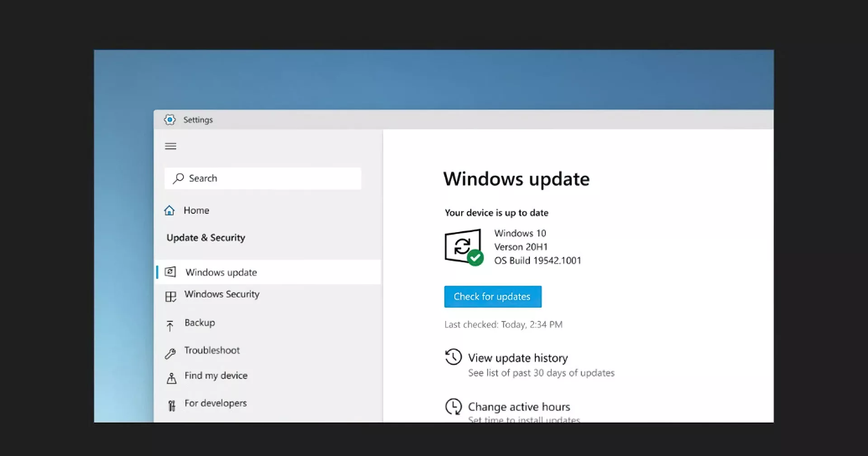
Task: Click the Home house icon
Action: coord(170,210)
